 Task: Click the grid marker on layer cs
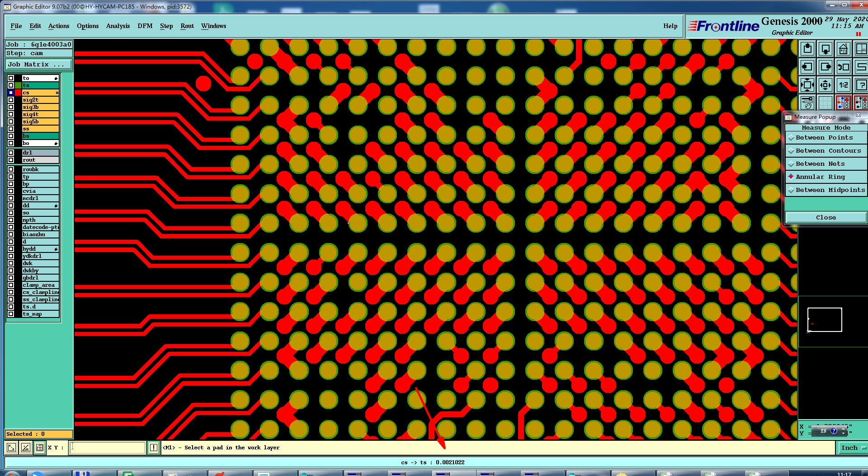pyautogui.click(x=57, y=93)
